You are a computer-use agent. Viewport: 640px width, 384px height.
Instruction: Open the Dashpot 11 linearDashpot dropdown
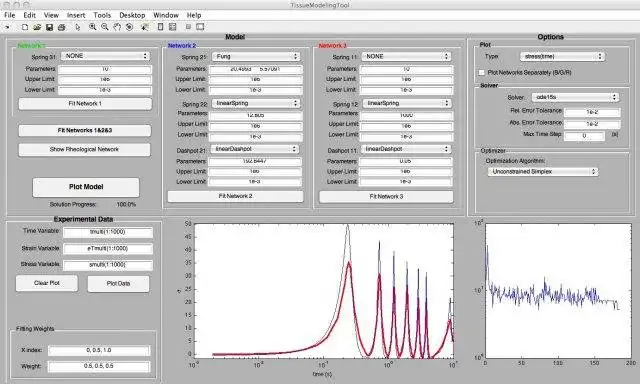point(407,149)
